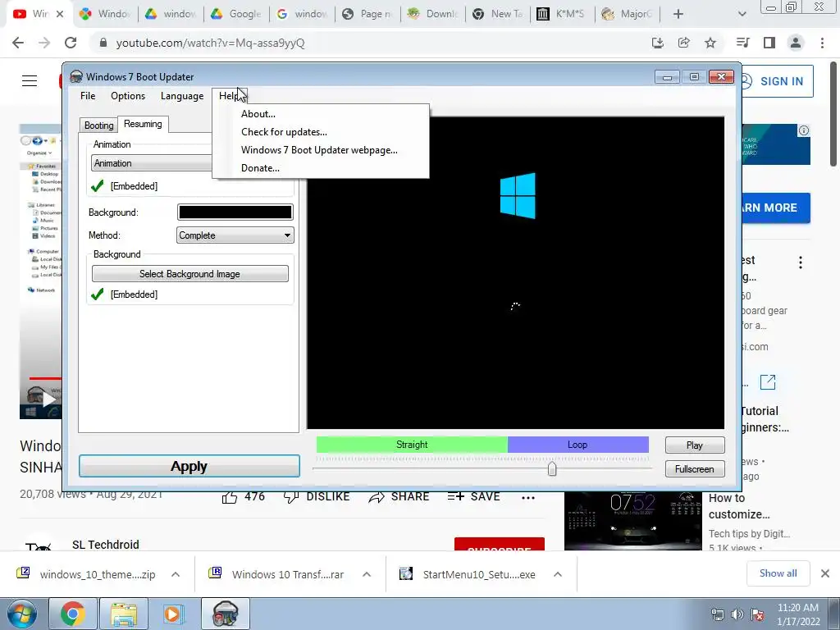The height and width of the screenshot is (630, 840).
Task: Close the downloads bar
Action: pos(825,573)
